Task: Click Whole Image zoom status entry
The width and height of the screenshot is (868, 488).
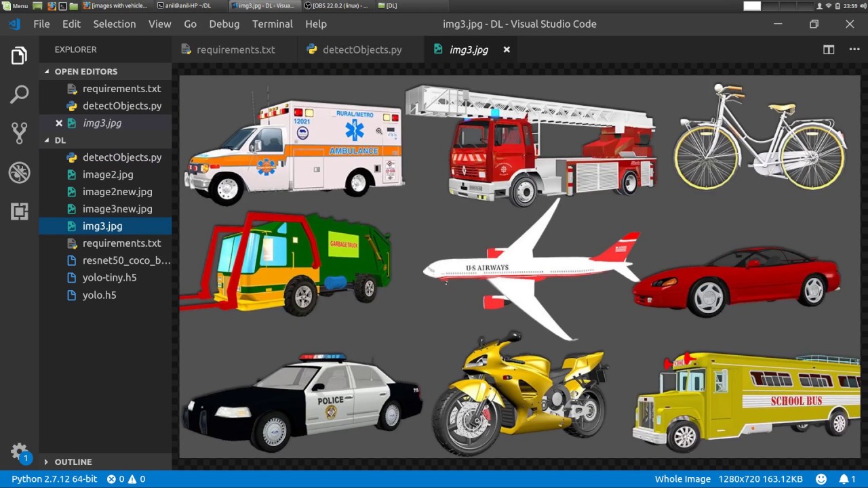Action: [x=683, y=479]
